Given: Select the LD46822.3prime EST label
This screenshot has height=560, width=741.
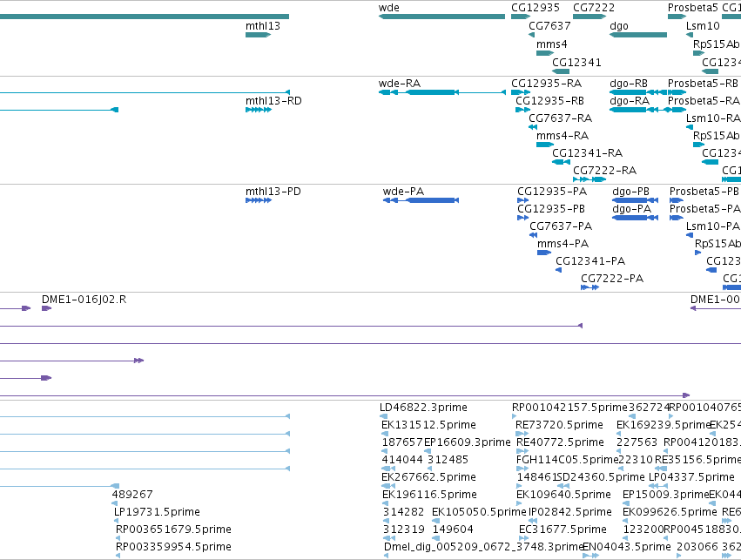Looking at the screenshot, I should [423, 408].
